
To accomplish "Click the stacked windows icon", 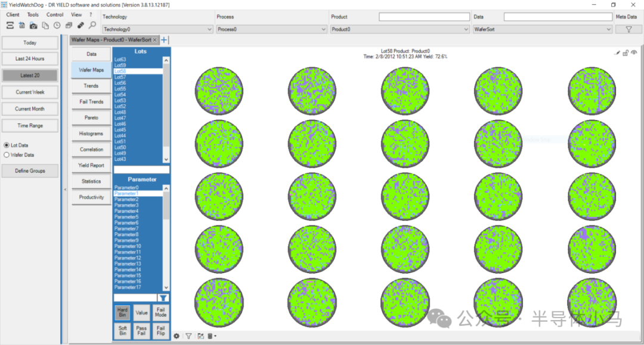I will (x=69, y=26).
